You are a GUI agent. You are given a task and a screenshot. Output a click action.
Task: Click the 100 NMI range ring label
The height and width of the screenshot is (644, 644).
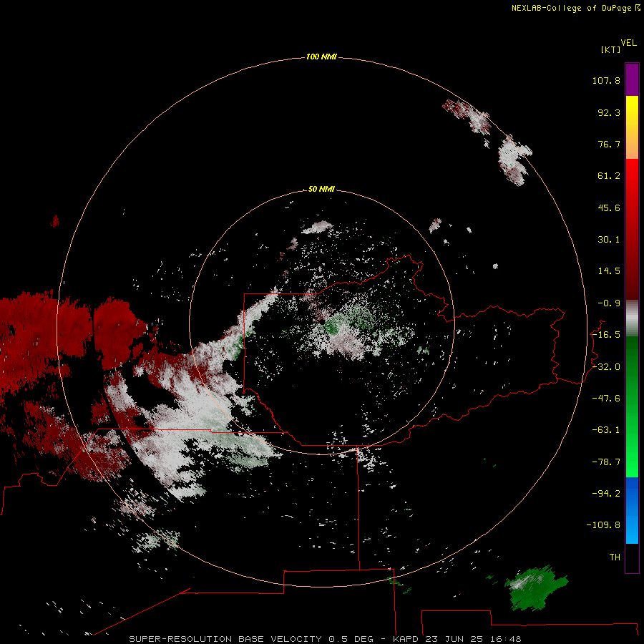tap(321, 57)
